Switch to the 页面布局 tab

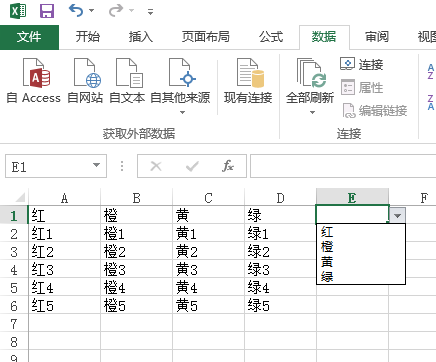[x=206, y=37]
